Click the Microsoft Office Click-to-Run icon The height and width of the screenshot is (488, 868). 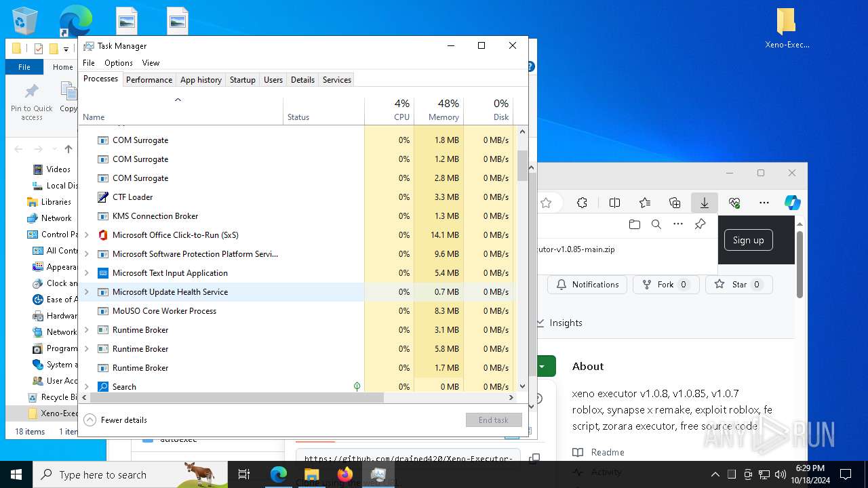[x=103, y=235]
